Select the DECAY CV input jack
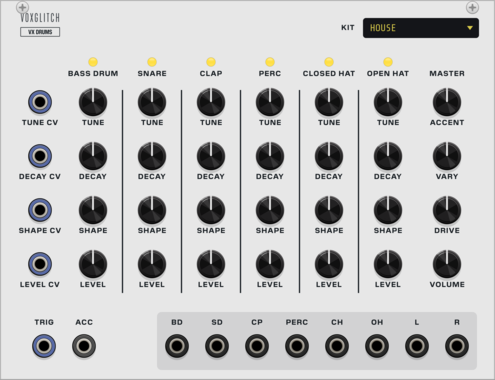The width and height of the screenshot is (495, 380). (x=40, y=156)
